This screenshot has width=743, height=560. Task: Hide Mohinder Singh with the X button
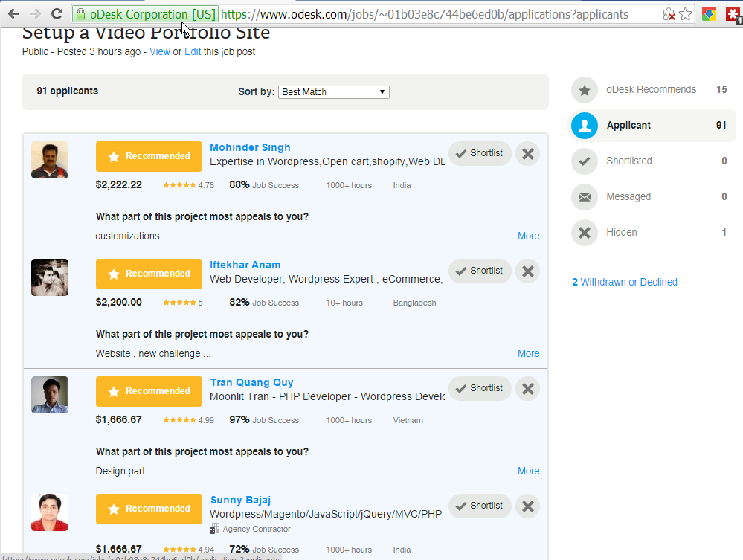pos(528,153)
